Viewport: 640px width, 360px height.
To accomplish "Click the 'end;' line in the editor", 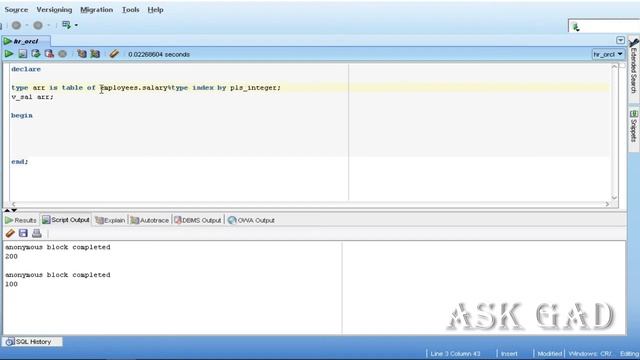I will [x=20, y=162].
